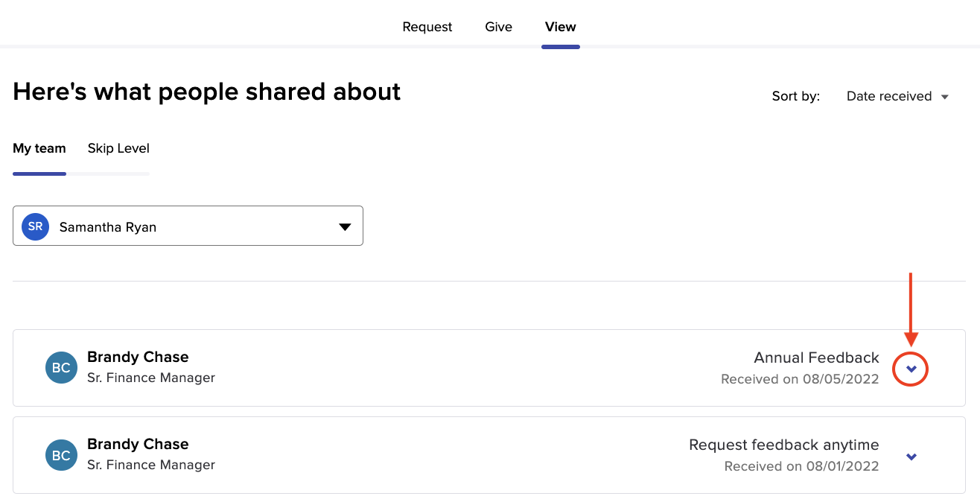Switch to the Skip Level sub-tab
Viewport: 980px width, 502px height.
[x=118, y=148]
